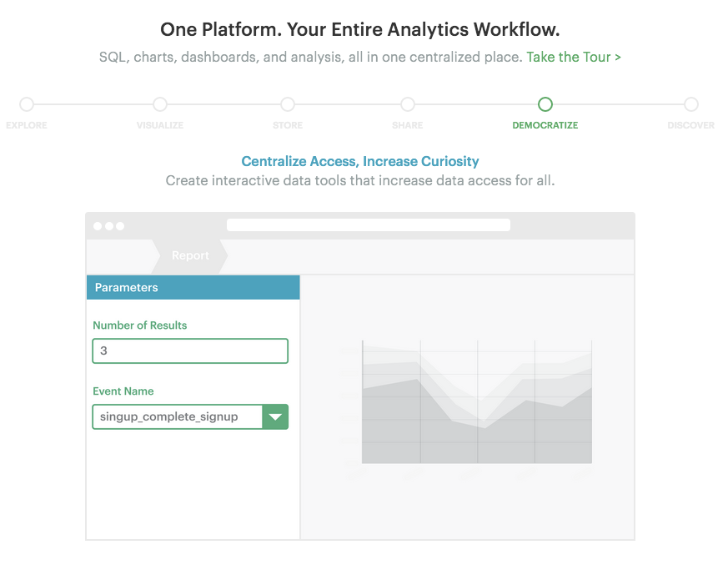Click the Share step circle

tap(408, 104)
